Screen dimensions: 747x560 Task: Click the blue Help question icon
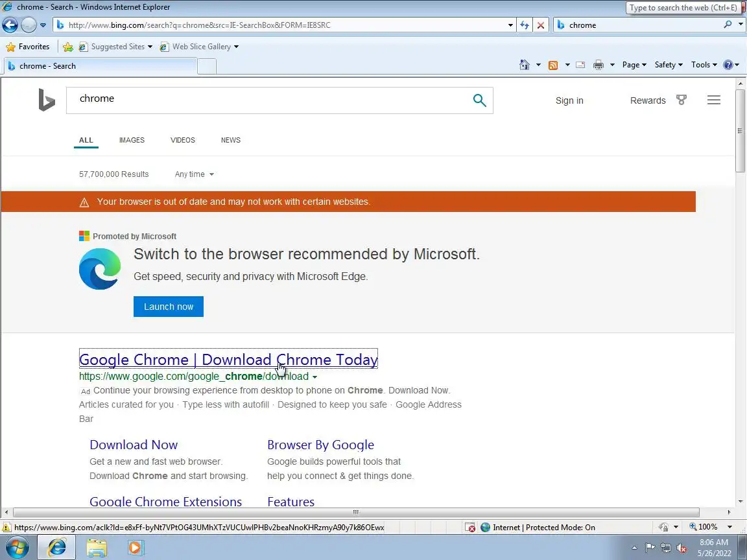728,65
